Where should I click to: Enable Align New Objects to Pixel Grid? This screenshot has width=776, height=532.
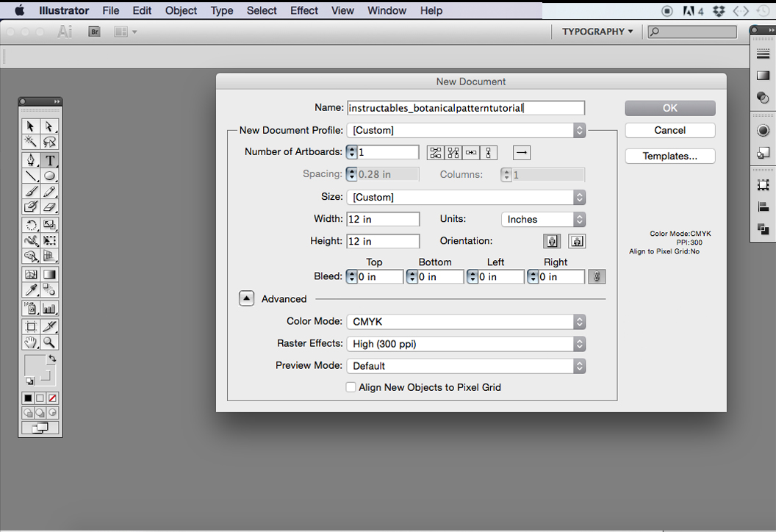tap(351, 387)
